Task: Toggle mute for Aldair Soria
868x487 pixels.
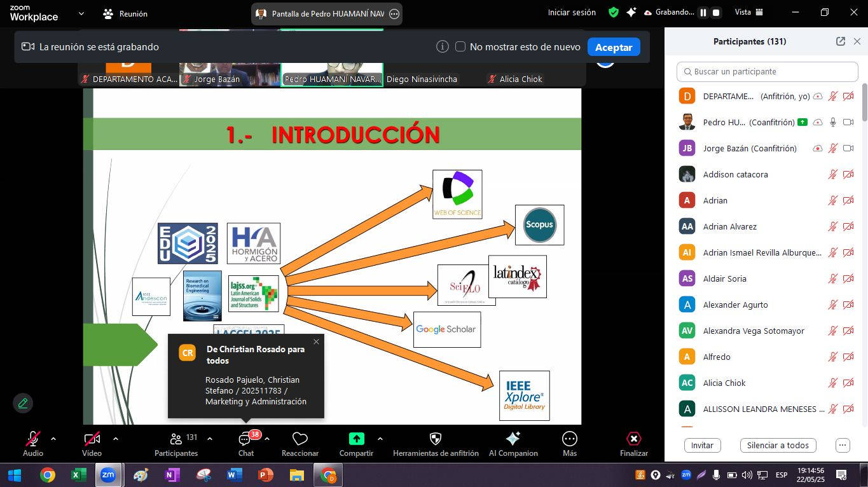Action: (x=833, y=278)
